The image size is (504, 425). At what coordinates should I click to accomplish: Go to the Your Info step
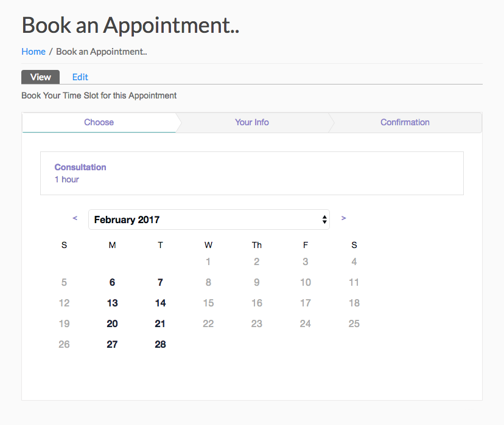point(252,122)
